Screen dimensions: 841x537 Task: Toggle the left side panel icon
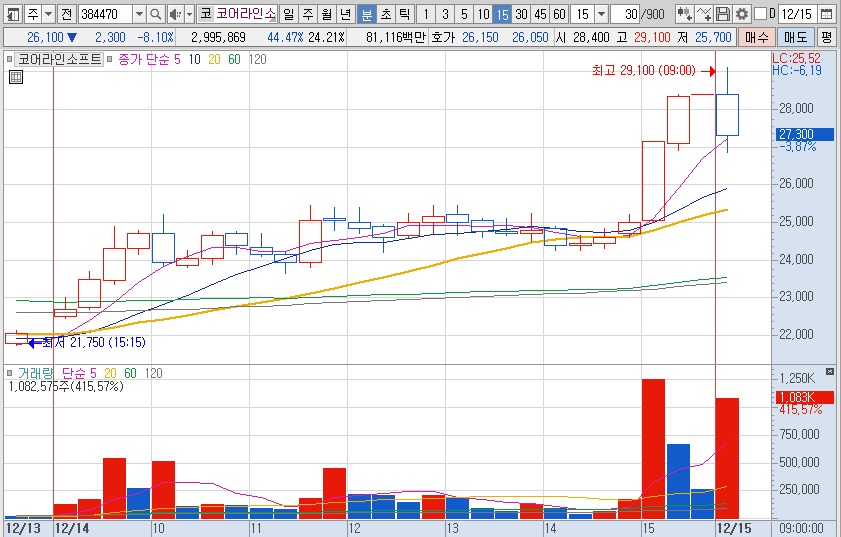click(12, 14)
